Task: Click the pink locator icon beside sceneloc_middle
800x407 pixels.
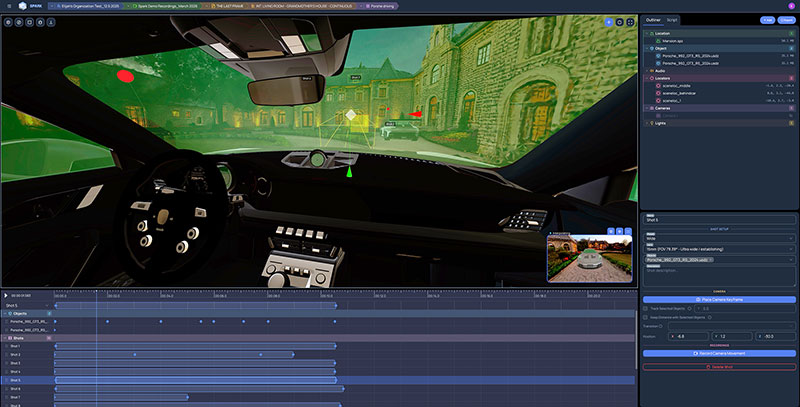Action: coord(658,86)
